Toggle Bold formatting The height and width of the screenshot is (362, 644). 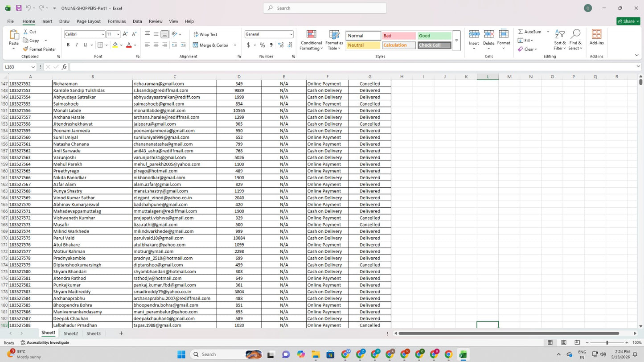68,45
